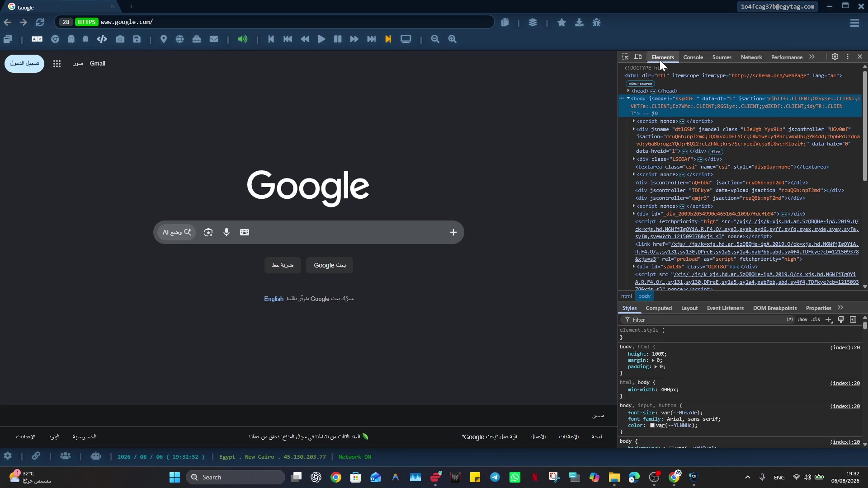This screenshot has width=868, height=488.
Task: Open the Network tab
Action: click(751, 57)
